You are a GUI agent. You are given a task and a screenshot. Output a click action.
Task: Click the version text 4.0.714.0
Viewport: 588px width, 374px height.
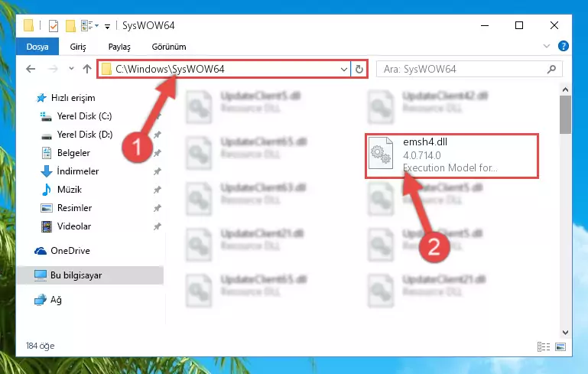tap(422, 155)
